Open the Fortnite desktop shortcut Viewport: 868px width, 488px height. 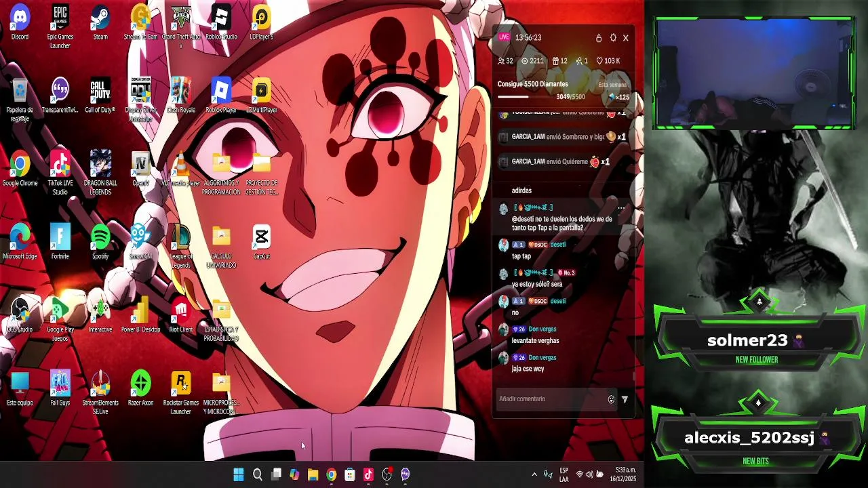pos(60,242)
